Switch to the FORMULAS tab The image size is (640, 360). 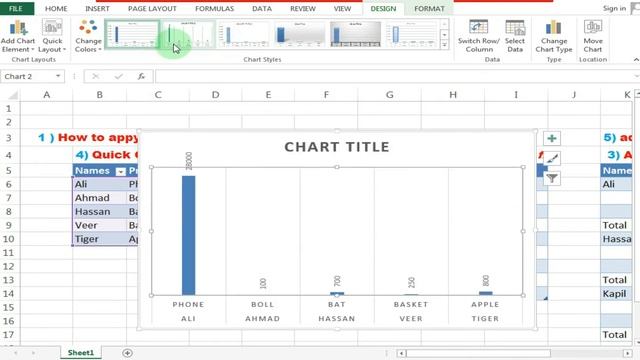[x=214, y=8]
